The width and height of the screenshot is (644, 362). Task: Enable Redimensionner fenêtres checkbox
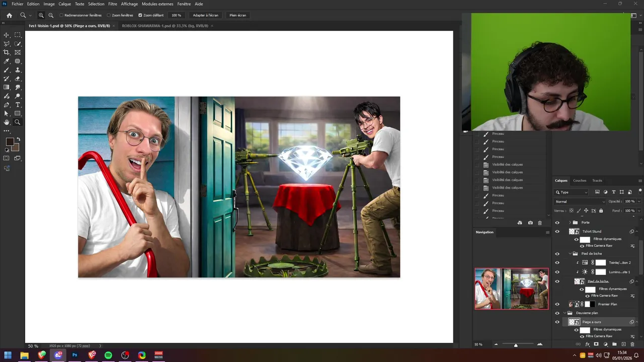tap(61, 15)
